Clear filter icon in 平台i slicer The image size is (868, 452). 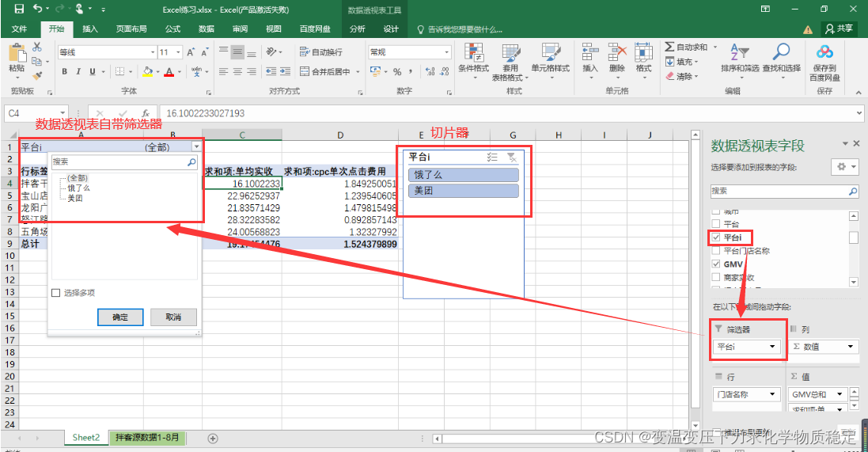coord(512,158)
